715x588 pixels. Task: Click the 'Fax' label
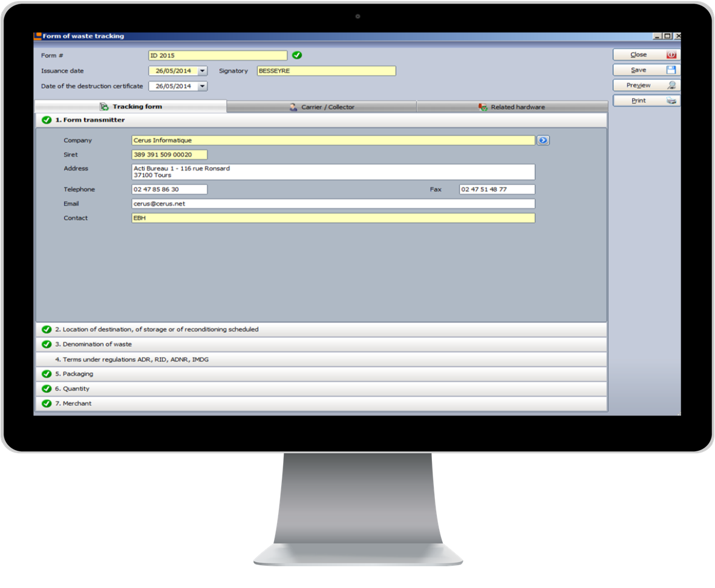click(x=436, y=189)
